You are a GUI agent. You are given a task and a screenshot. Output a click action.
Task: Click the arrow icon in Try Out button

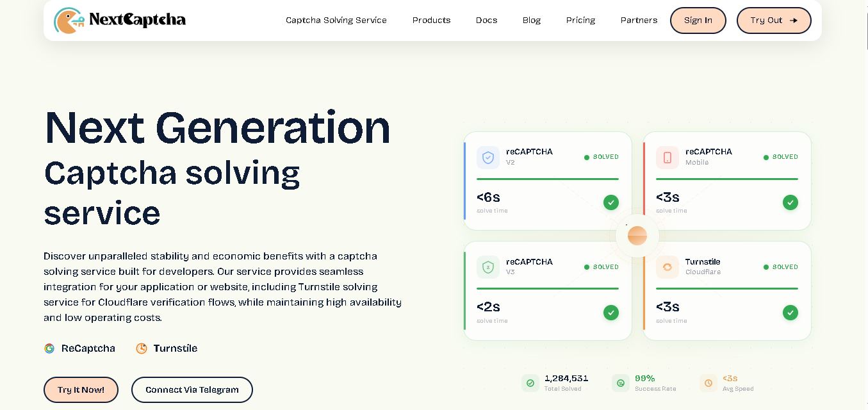click(x=794, y=20)
